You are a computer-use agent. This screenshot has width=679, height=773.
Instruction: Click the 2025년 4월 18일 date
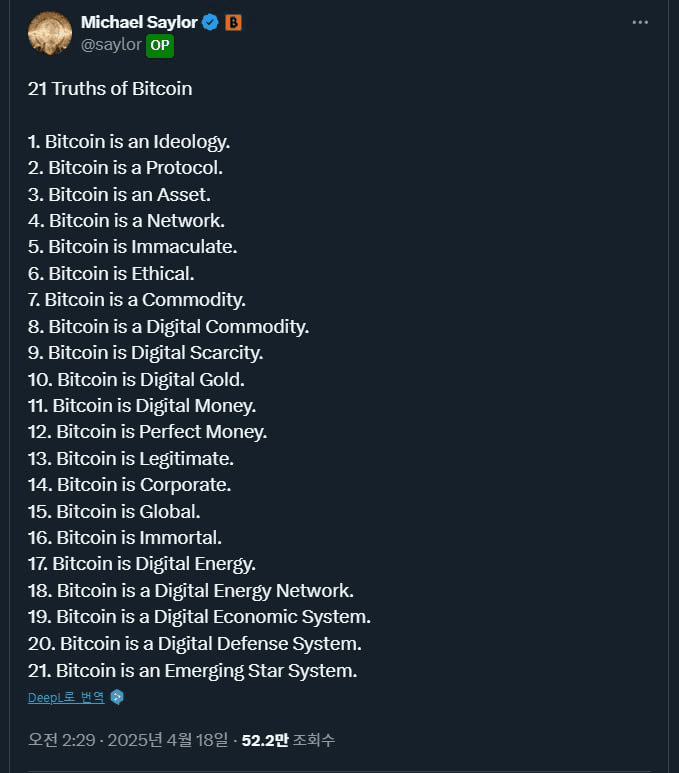click(x=168, y=740)
